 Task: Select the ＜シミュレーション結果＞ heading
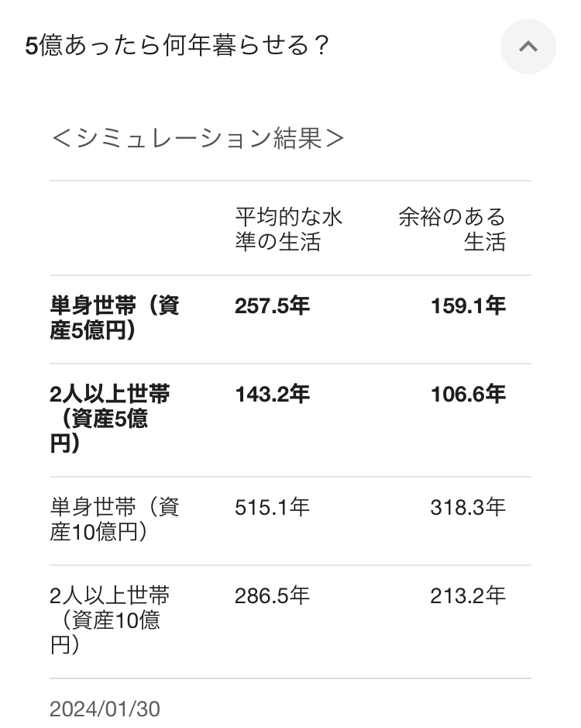point(197,139)
